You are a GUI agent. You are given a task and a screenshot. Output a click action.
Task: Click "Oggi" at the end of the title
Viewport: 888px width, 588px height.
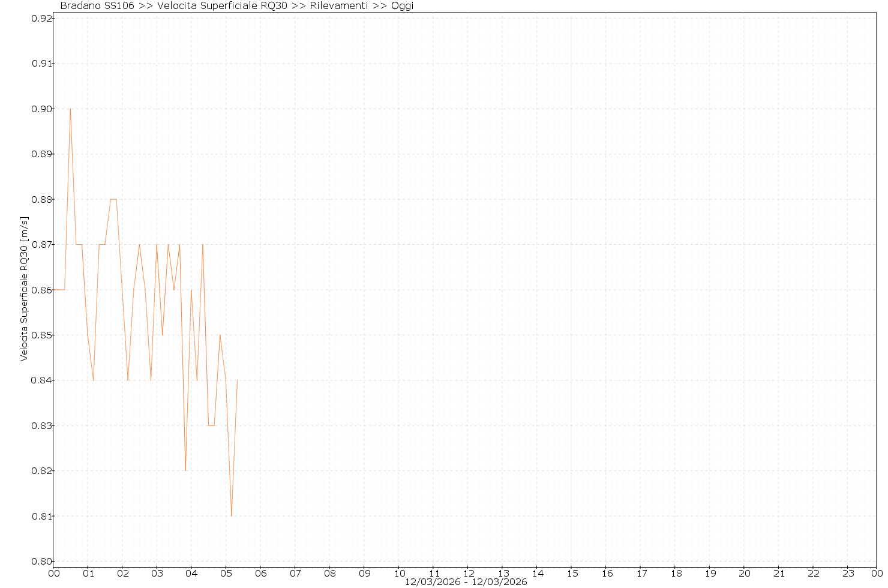coord(402,6)
